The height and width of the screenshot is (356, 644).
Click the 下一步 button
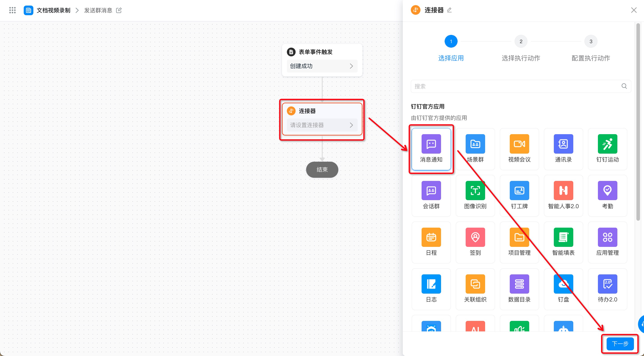pos(620,344)
